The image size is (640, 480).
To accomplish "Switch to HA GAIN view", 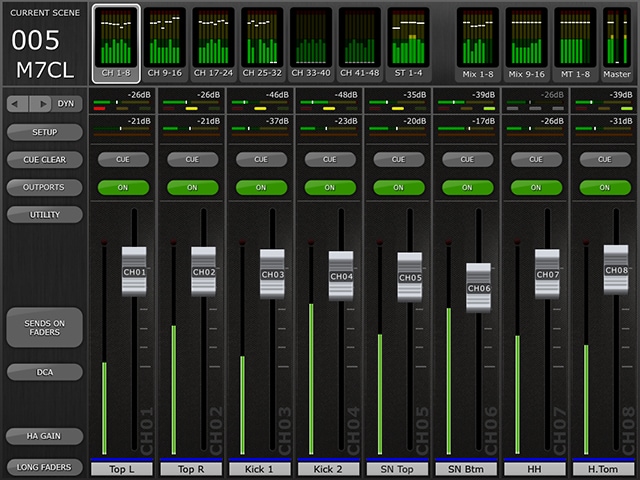I will (43, 436).
